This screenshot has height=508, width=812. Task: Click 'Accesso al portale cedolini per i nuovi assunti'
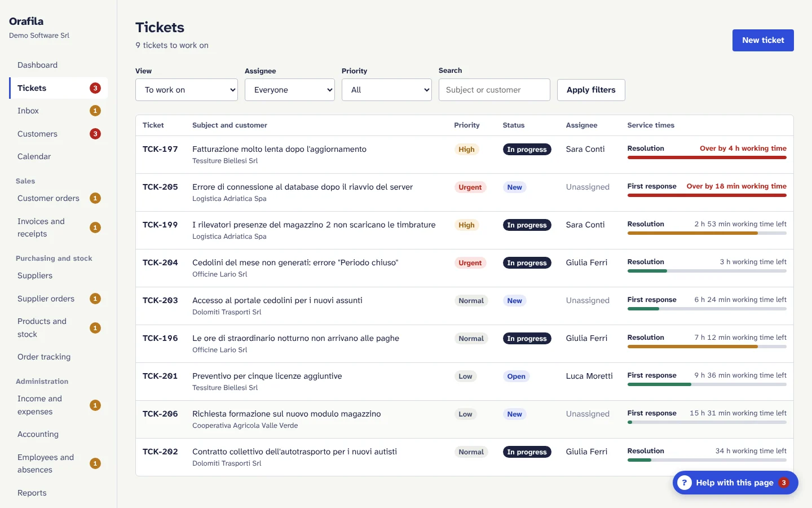277,300
